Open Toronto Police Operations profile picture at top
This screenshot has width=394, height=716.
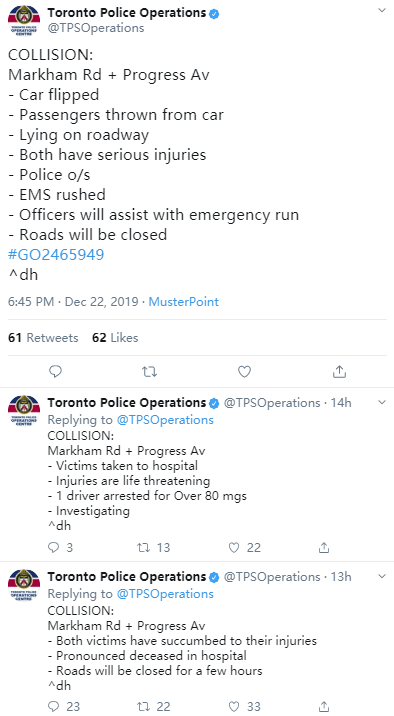[24, 20]
